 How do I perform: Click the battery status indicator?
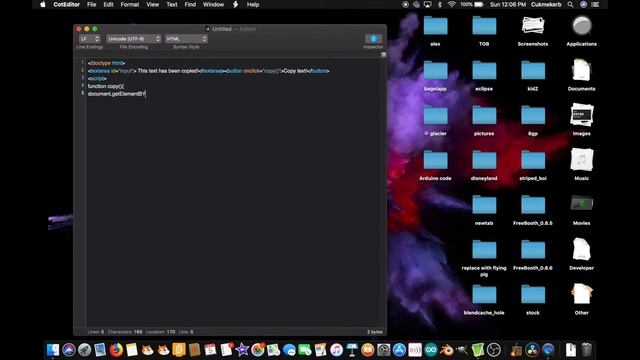472,4
